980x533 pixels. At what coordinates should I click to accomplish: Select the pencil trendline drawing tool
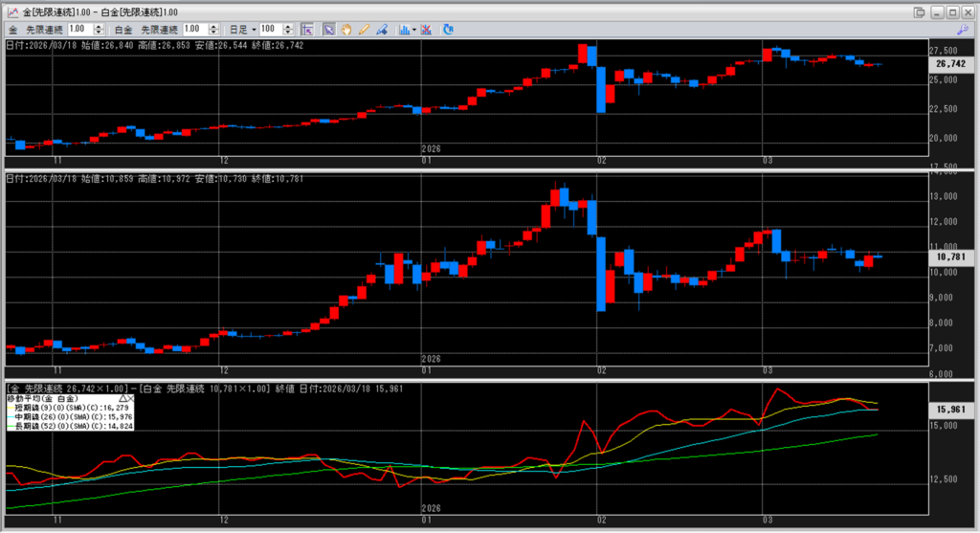point(364,30)
